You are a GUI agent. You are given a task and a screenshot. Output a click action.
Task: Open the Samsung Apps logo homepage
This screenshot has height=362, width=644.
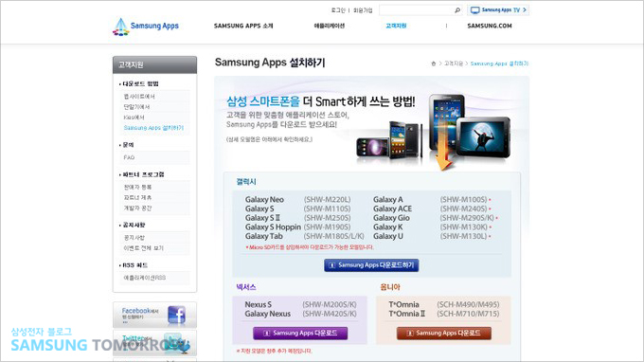(x=146, y=27)
